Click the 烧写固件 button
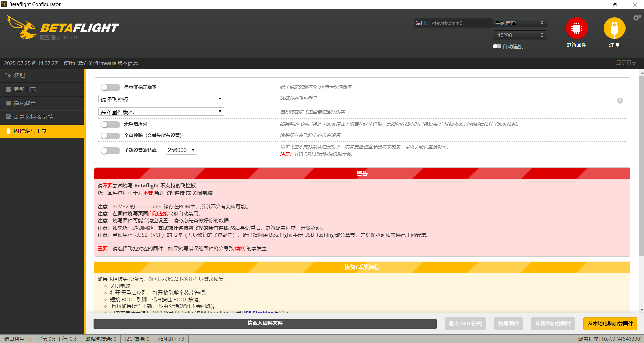 pyautogui.click(x=508, y=323)
